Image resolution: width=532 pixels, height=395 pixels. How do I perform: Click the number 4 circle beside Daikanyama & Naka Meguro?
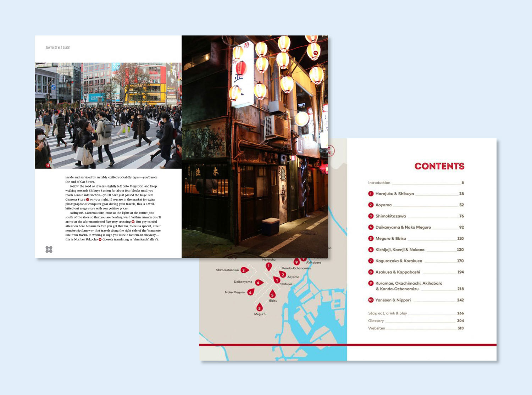pyautogui.click(x=371, y=227)
